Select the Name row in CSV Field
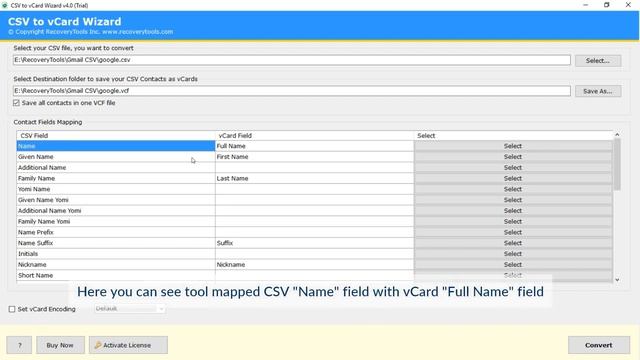Viewport: 640px width, 360px height. click(x=116, y=146)
